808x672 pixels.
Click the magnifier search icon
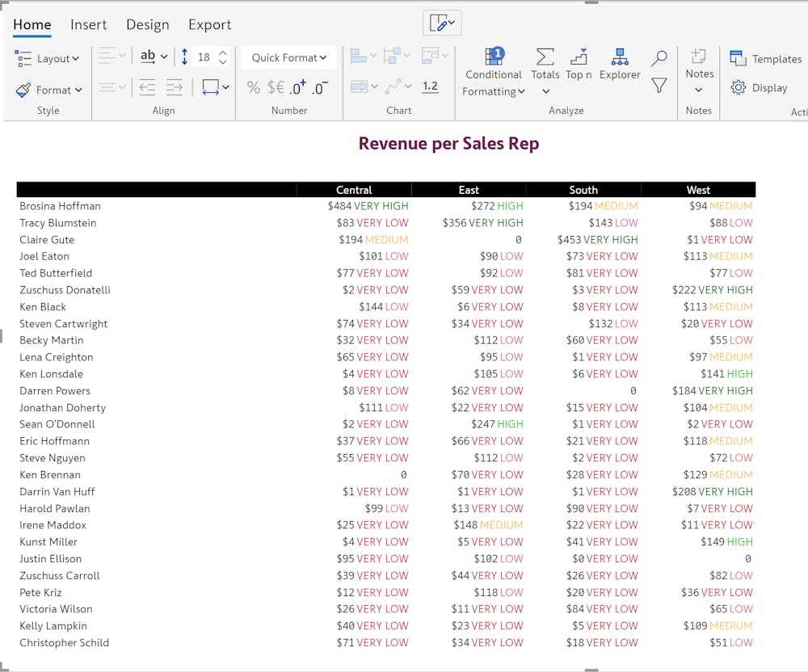pos(659,57)
